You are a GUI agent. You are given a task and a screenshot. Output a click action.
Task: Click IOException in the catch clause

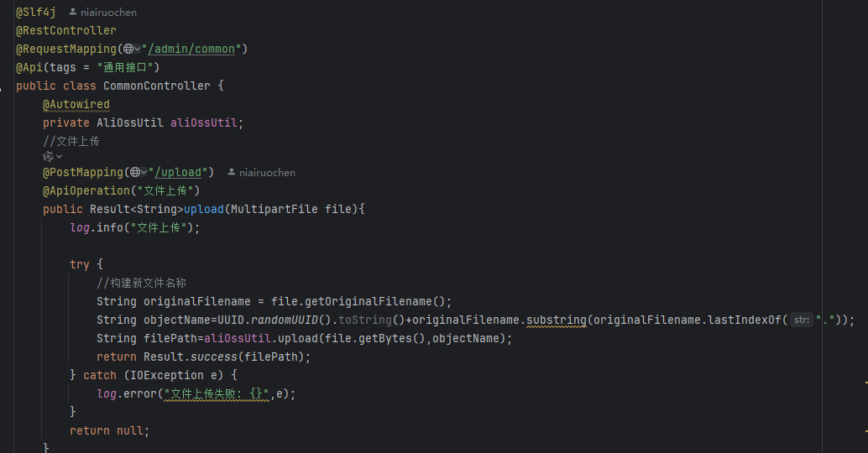[x=167, y=376]
